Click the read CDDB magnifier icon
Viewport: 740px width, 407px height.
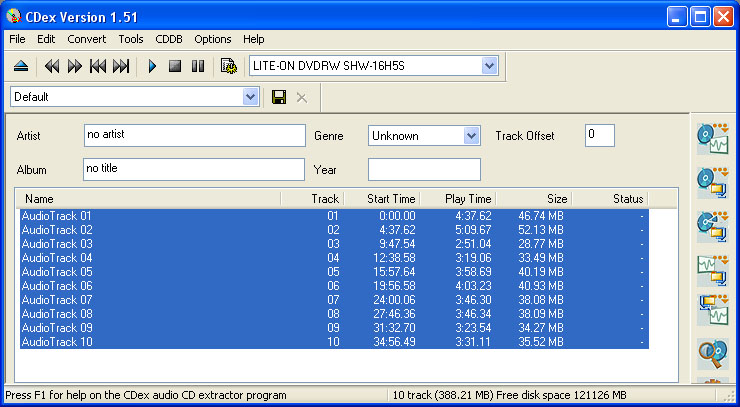click(711, 355)
